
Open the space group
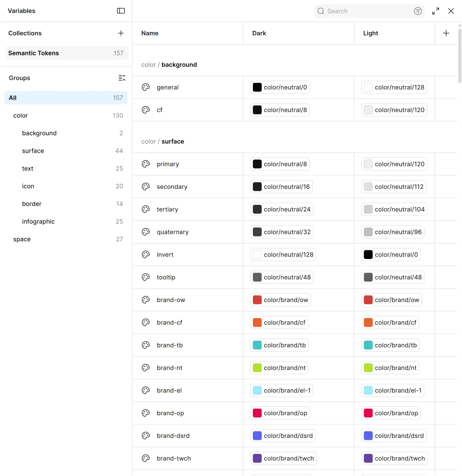(x=66, y=239)
